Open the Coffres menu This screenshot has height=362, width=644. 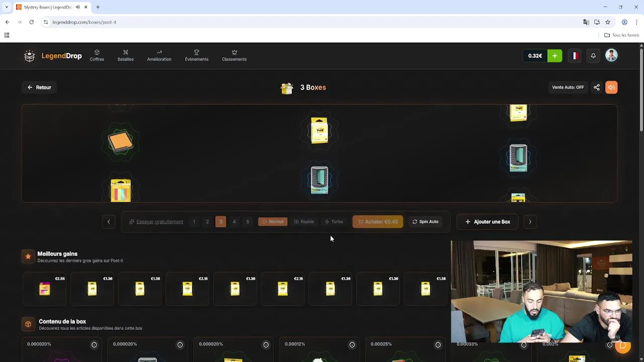[97, 55]
